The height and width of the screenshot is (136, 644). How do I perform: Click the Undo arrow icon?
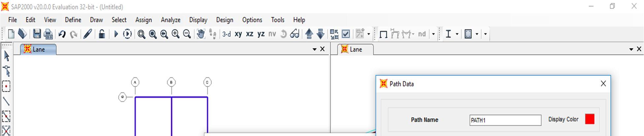62,34
